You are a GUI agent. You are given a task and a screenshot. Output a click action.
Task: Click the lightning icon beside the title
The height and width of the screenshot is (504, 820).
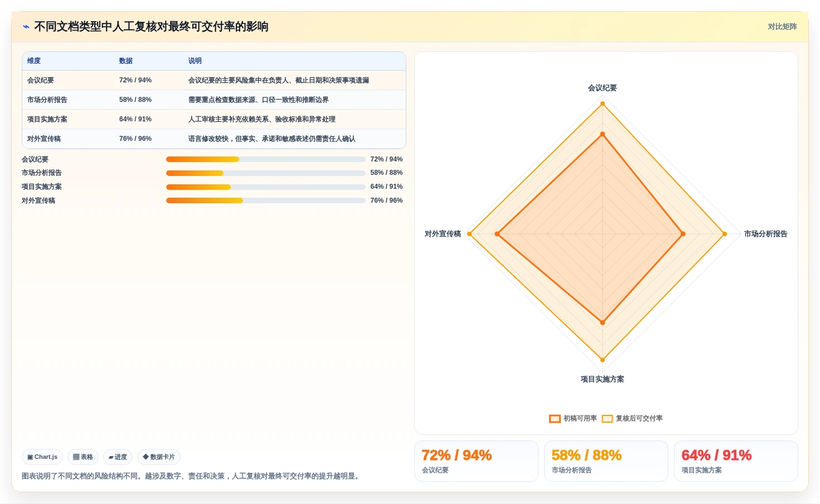click(x=26, y=27)
